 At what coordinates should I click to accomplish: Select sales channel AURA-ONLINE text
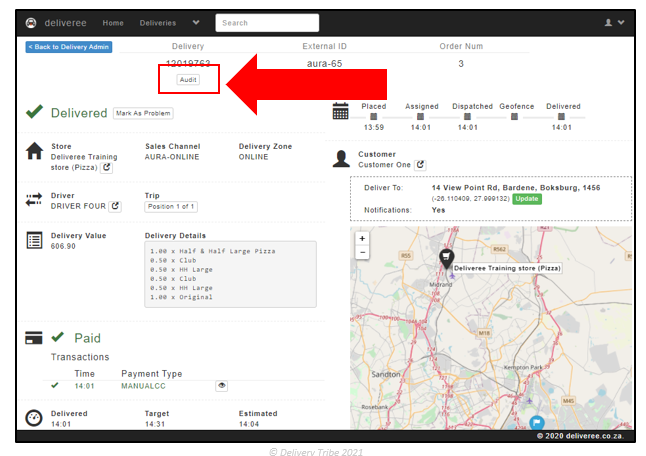[172, 157]
